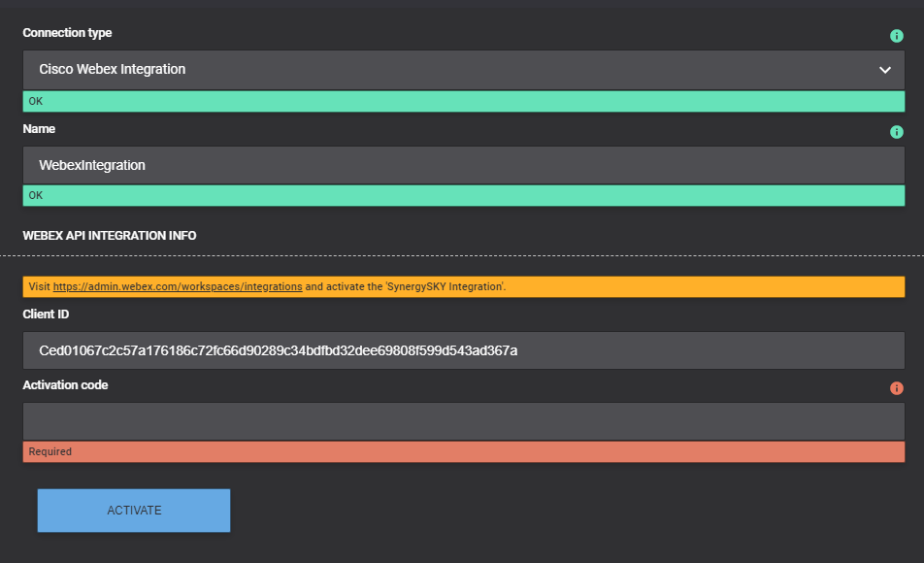Image resolution: width=924 pixels, height=563 pixels.
Task: Click the green info icon beside Name
Action: (x=896, y=132)
